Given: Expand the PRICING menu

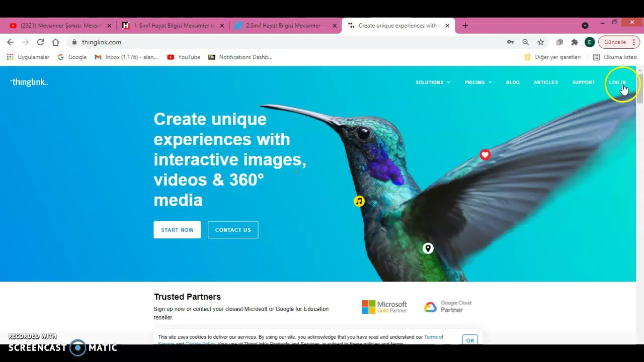Looking at the screenshot, I should point(478,82).
